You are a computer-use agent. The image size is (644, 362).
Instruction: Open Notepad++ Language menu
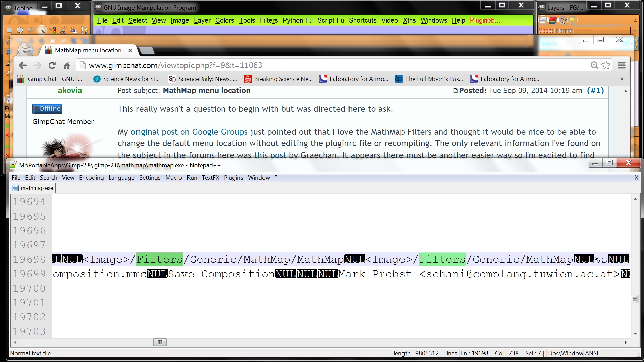[121, 178]
